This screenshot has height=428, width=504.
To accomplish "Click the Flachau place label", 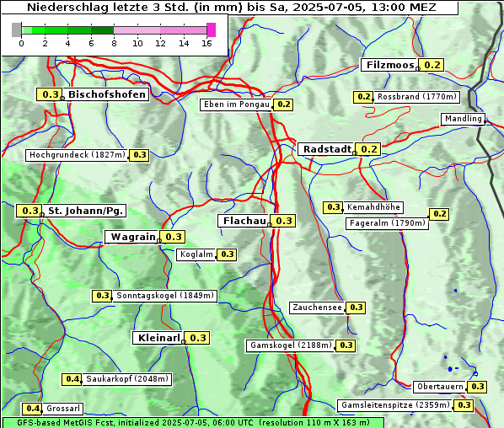I will (244, 221).
